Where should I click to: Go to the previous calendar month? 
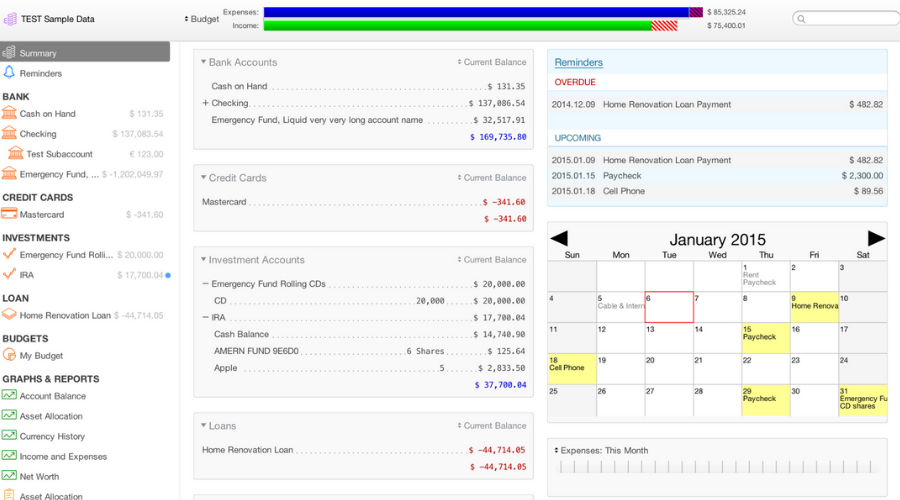coord(560,239)
